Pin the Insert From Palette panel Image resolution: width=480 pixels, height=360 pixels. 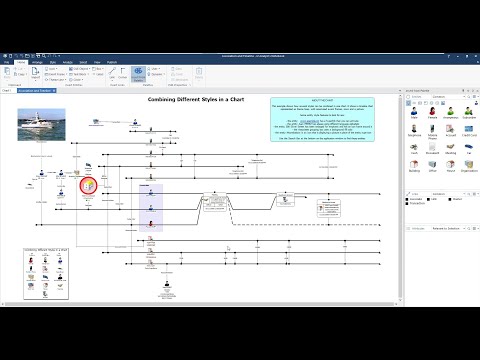point(463,91)
